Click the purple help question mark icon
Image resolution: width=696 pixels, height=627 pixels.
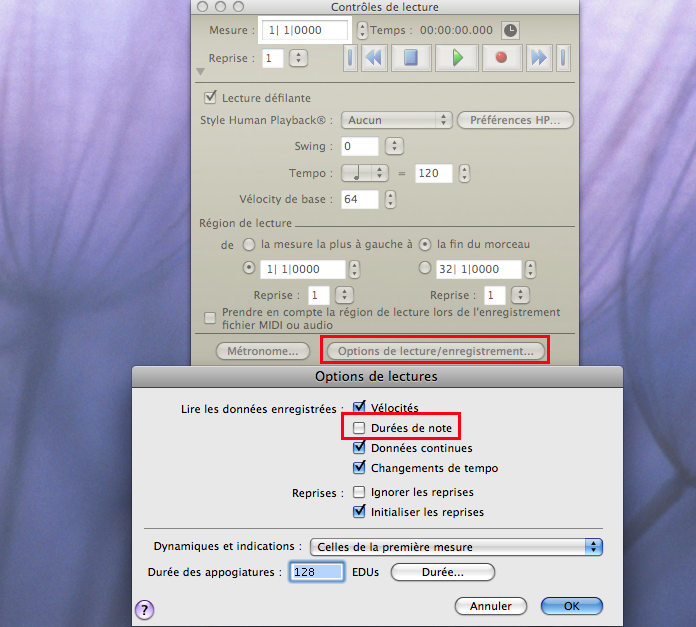coord(144,610)
